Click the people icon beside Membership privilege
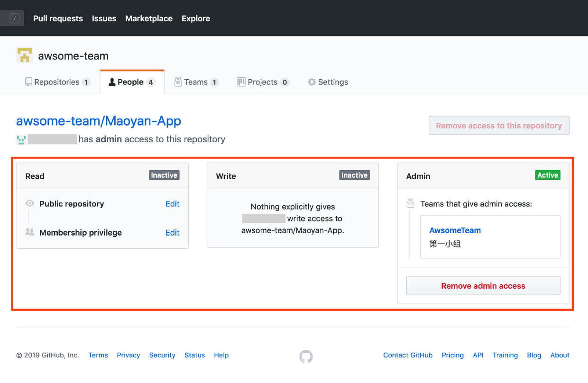 [x=30, y=232]
